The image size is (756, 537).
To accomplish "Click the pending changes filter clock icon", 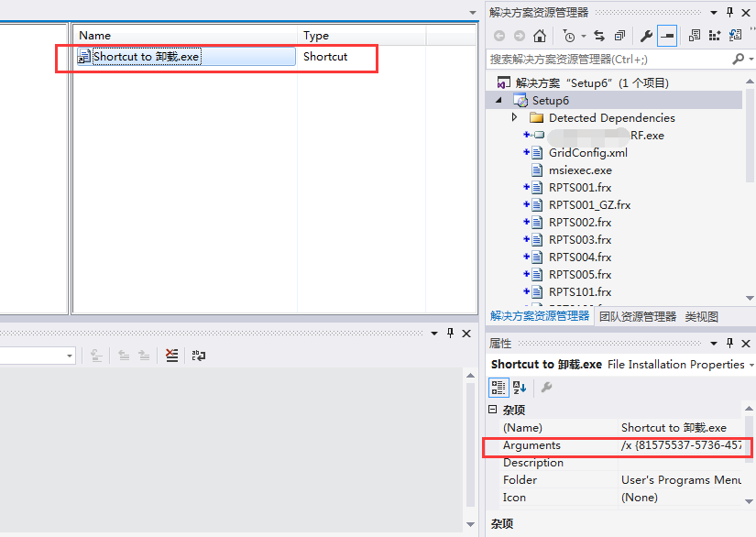I will tap(568, 36).
